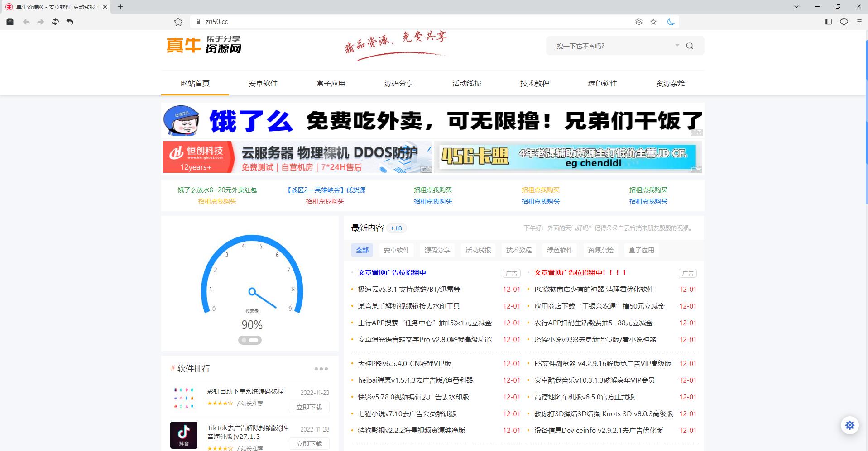Click the undo arrow icon in the toolbar
The image size is (868, 451).
click(x=70, y=22)
